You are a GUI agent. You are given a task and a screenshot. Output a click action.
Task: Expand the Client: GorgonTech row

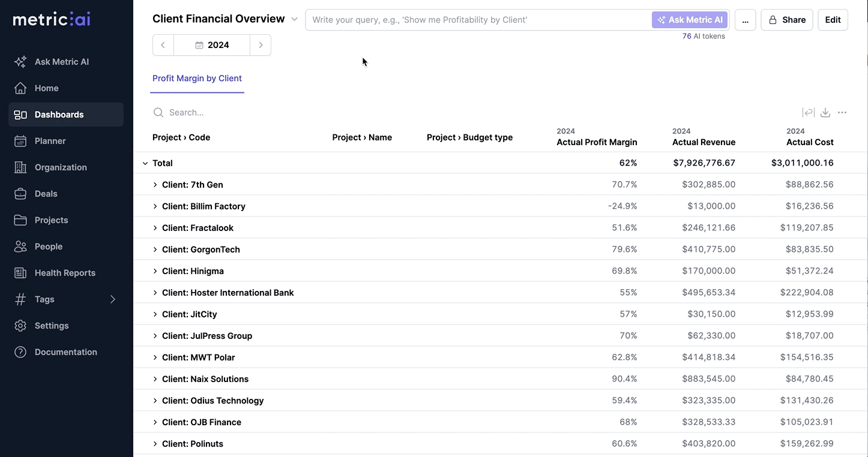point(155,249)
